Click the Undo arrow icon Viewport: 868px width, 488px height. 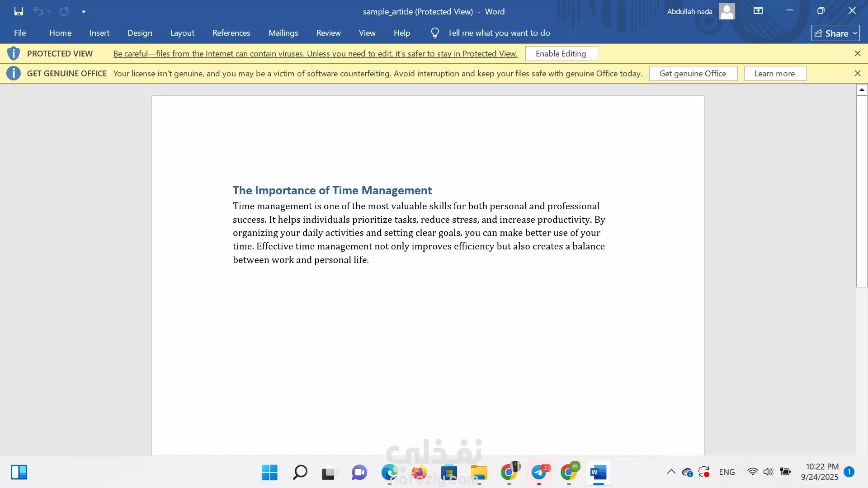tap(38, 11)
